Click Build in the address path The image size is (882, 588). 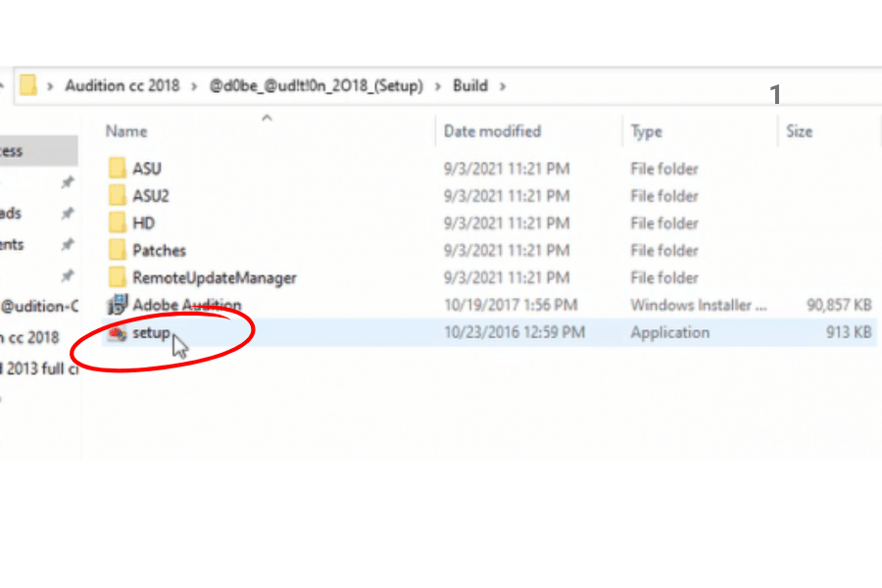tap(470, 86)
